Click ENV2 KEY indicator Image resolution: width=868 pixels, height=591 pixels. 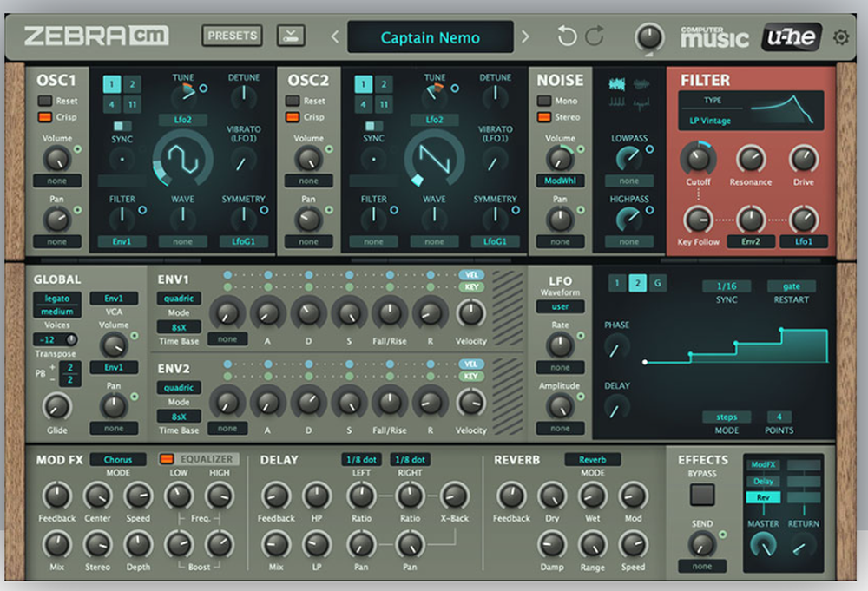tap(471, 377)
